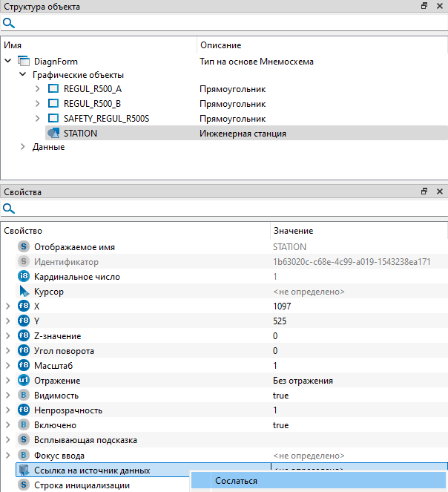Viewport: 448px width, 492px height.
Task: Undock the object structure panel
Action: 424,6
